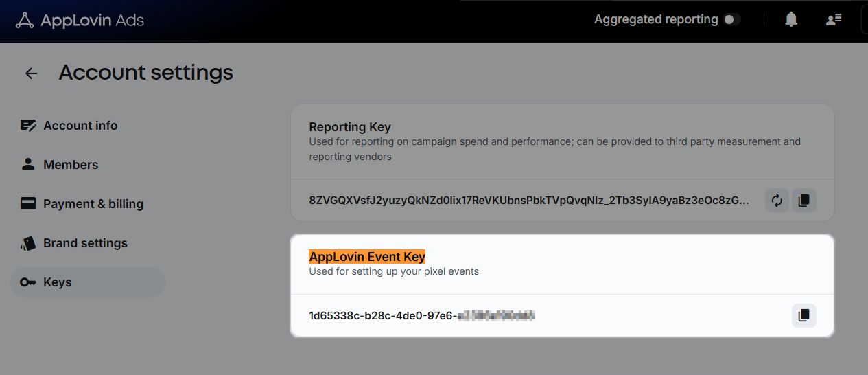Click the Aggregated reporting label
The height and width of the screenshot is (375, 868).
click(x=656, y=20)
